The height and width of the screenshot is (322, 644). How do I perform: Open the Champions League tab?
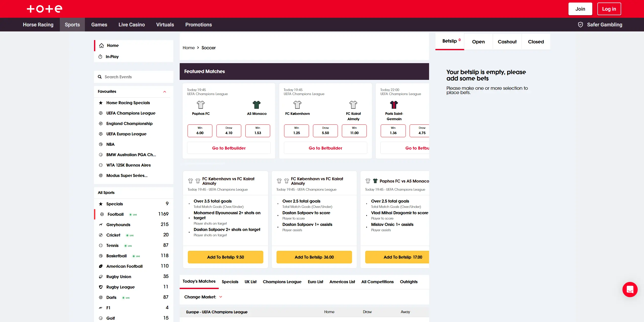pyautogui.click(x=282, y=282)
